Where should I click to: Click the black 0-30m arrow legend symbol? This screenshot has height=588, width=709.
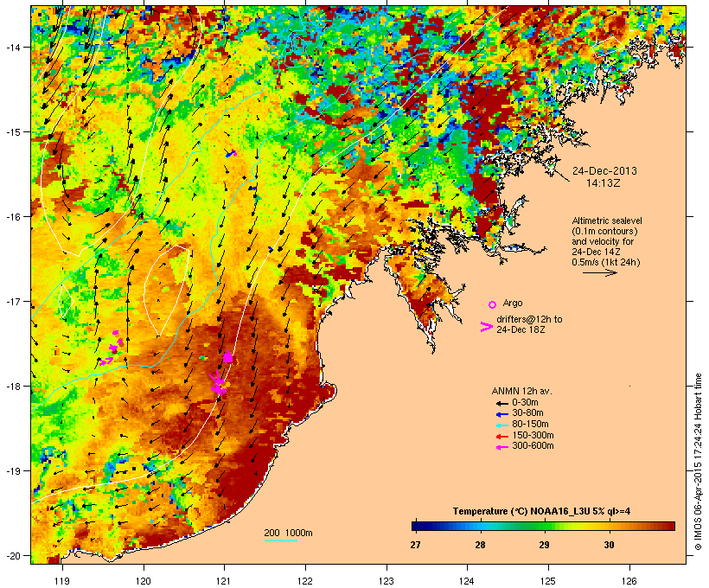pyautogui.click(x=501, y=404)
